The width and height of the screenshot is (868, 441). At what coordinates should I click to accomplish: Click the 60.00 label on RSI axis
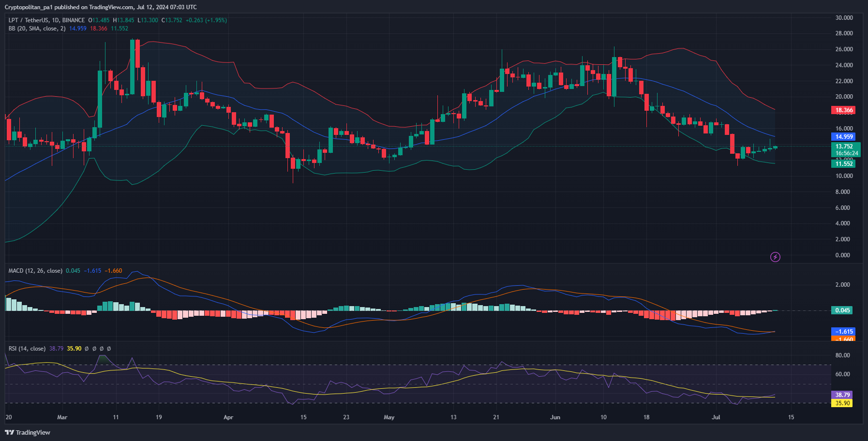(842, 374)
